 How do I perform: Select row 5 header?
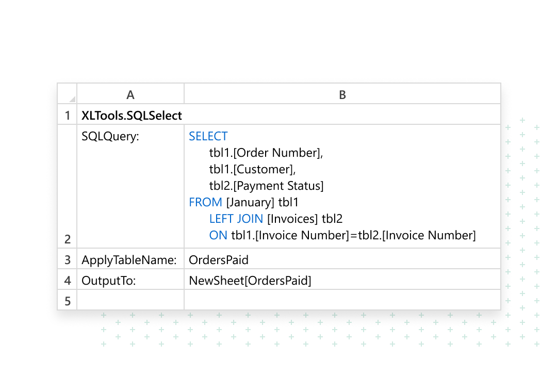tap(68, 300)
